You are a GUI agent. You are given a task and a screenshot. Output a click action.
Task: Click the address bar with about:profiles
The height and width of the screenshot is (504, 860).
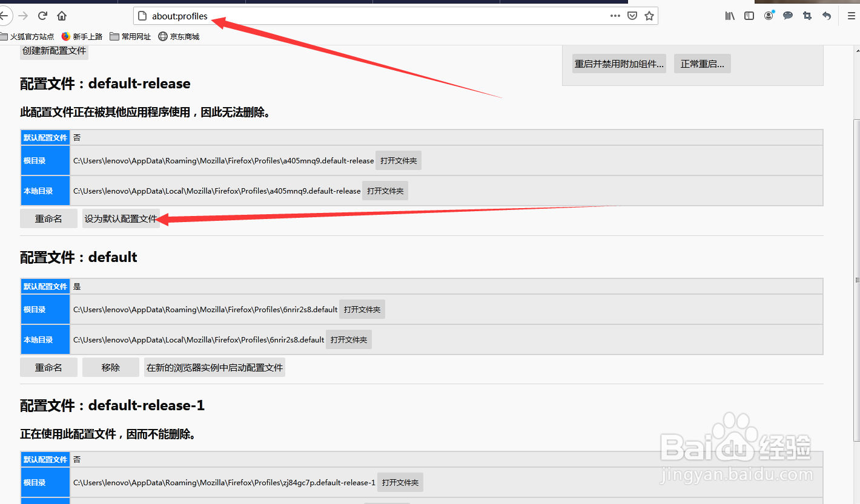(395, 16)
